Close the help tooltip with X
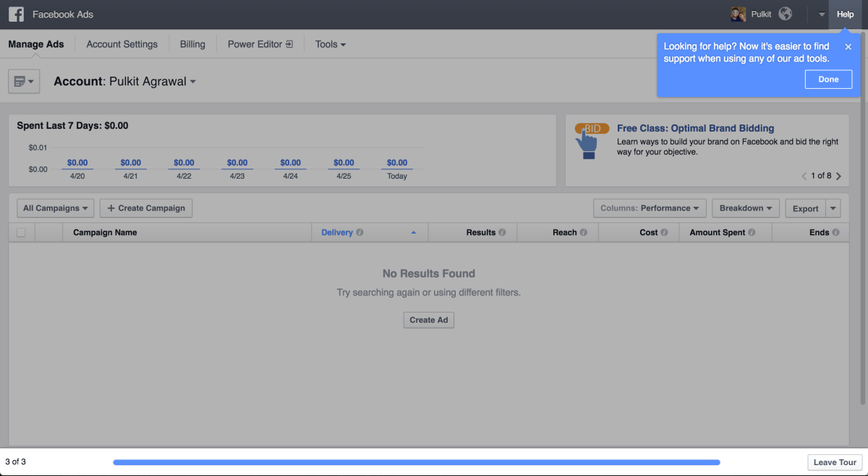 coord(848,46)
